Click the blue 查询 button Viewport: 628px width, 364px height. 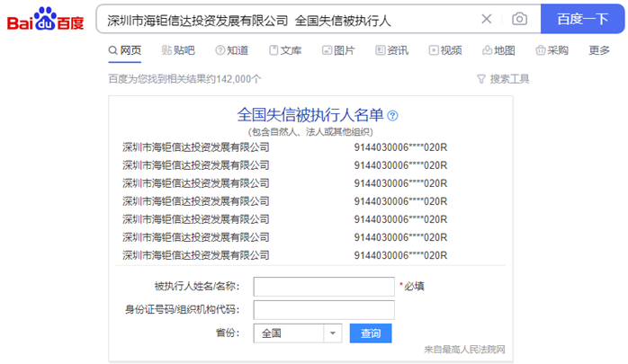pyautogui.click(x=371, y=333)
